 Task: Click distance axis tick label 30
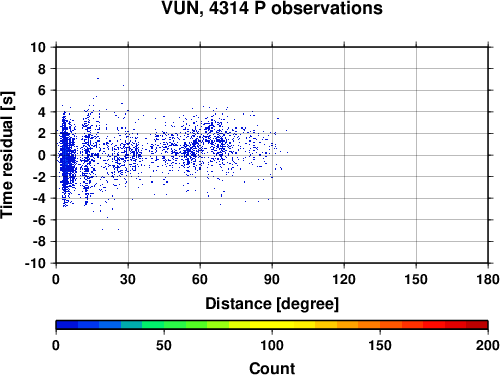pos(128,279)
